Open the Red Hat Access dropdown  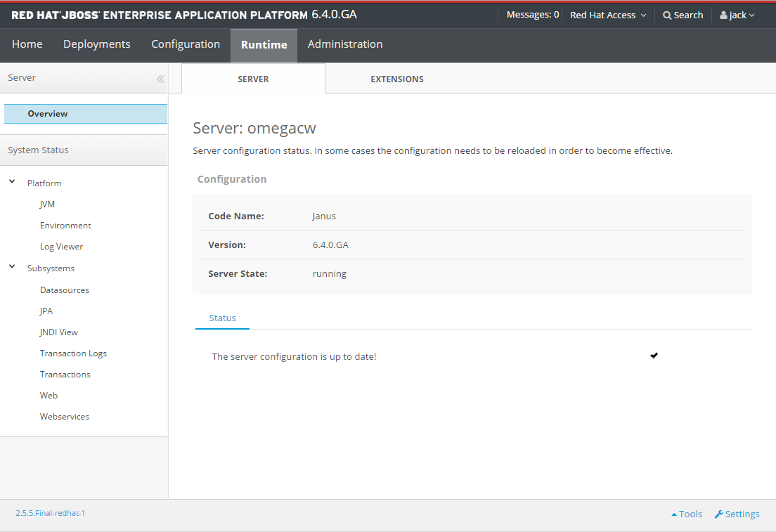pos(608,15)
